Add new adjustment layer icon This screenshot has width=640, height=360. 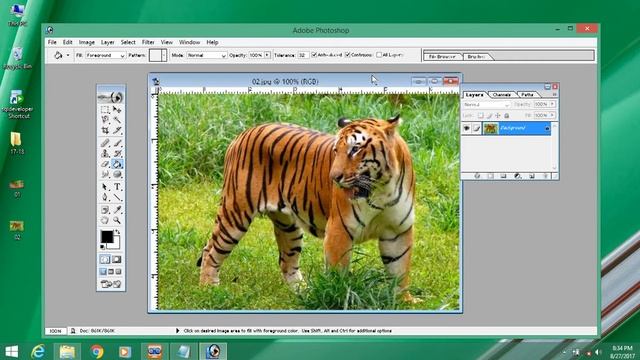point(518,176)
